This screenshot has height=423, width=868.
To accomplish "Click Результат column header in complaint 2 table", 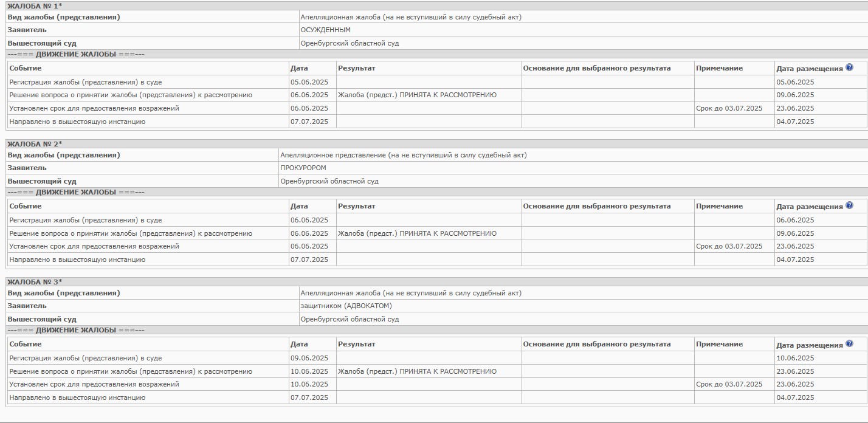I will (x=356, y=206).
